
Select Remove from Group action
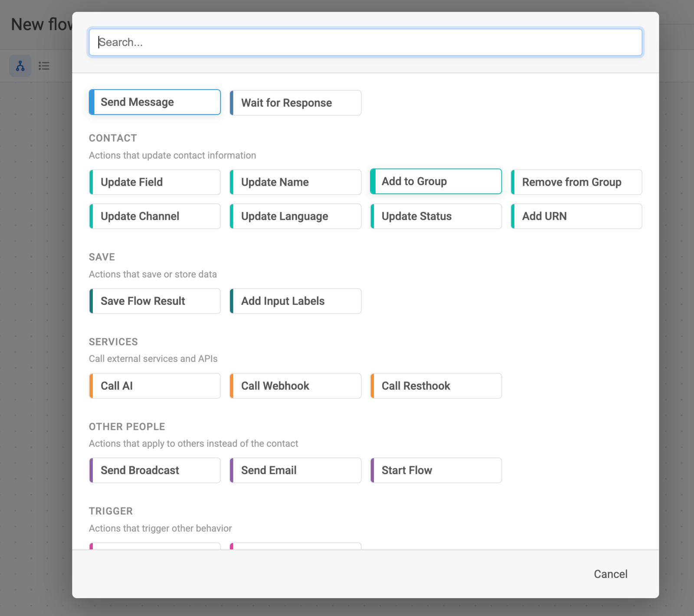coord(576,182)
